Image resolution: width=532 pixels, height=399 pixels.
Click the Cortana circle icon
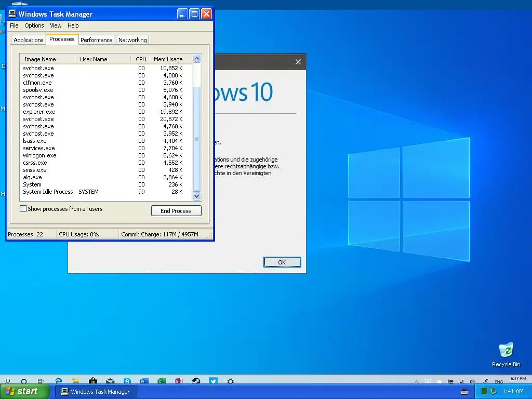[x=24, y=381]
